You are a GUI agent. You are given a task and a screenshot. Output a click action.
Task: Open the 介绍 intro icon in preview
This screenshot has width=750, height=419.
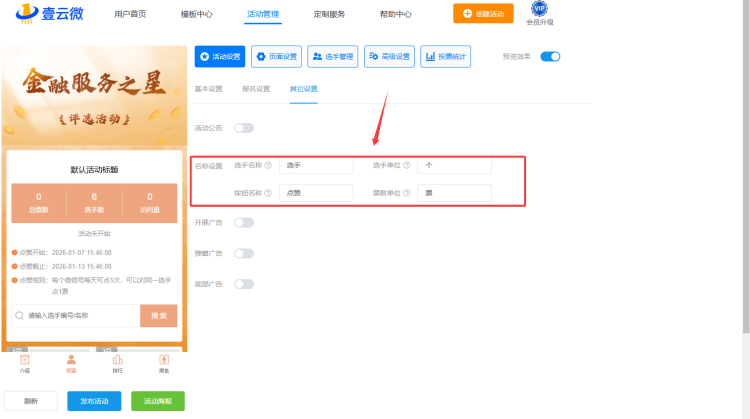(24, 361)
